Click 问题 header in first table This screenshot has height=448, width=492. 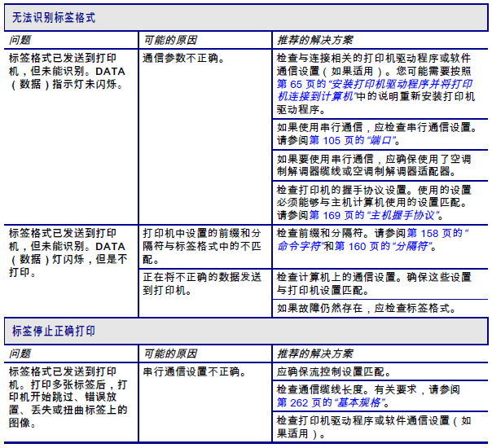pyautogui.click(x=20, y=40)
